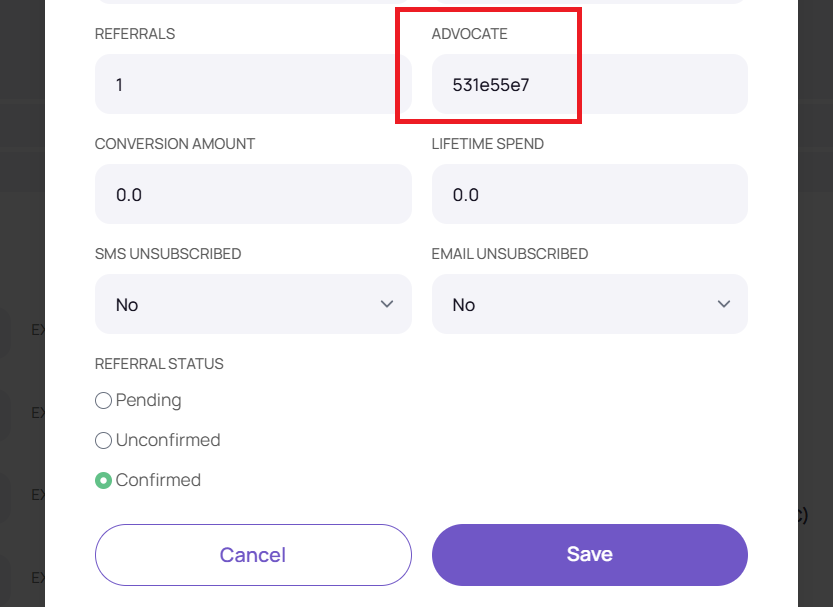The width and height of the screenshot is (833, 607).
Task: Choose the Unconfirmed radio button
Action: tap(103, 440)
